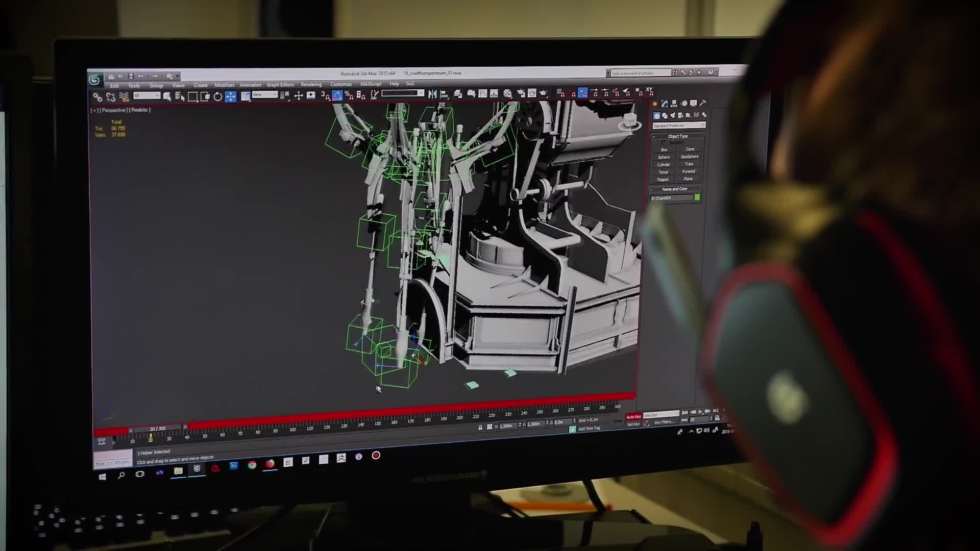Screen dimensions: 980x551
Task: Open the Modifiers menu
Action: 225,85
